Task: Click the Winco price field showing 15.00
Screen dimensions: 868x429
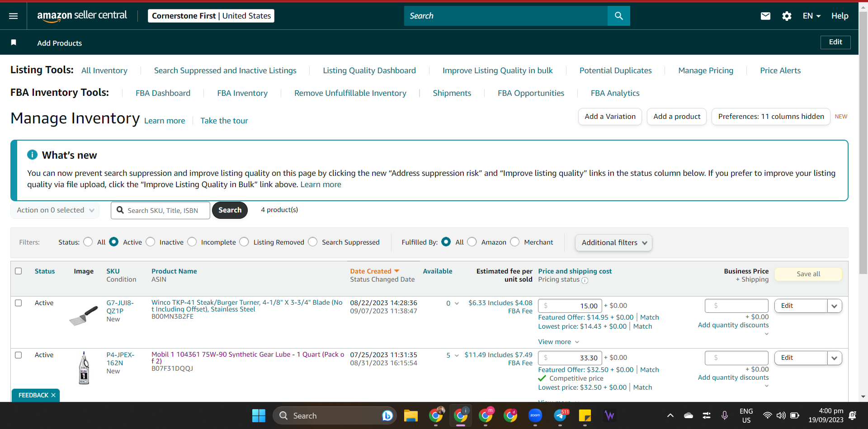Action: point(570,306)
